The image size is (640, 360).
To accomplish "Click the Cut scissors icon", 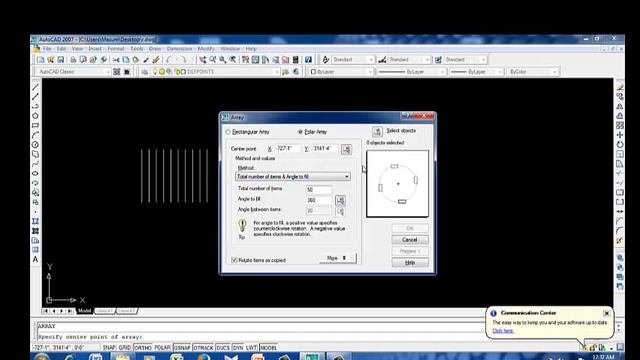I will 116,60.
